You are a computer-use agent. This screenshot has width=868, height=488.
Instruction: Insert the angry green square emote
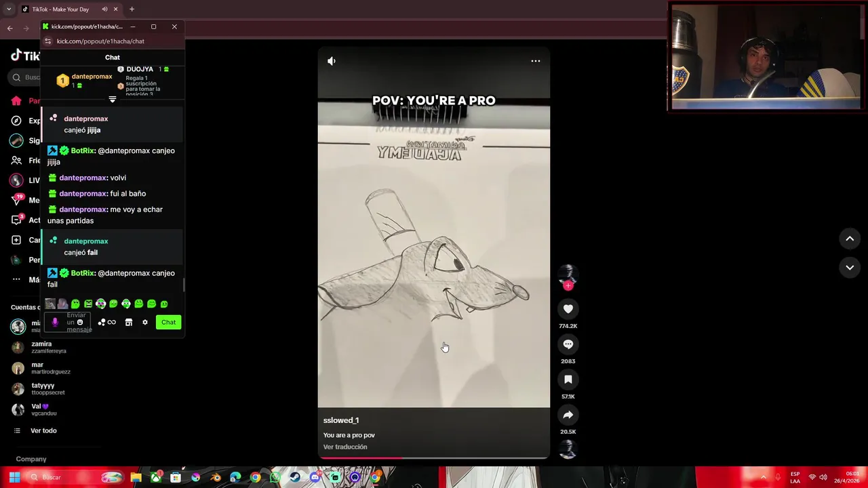click(x=88, y=304)
